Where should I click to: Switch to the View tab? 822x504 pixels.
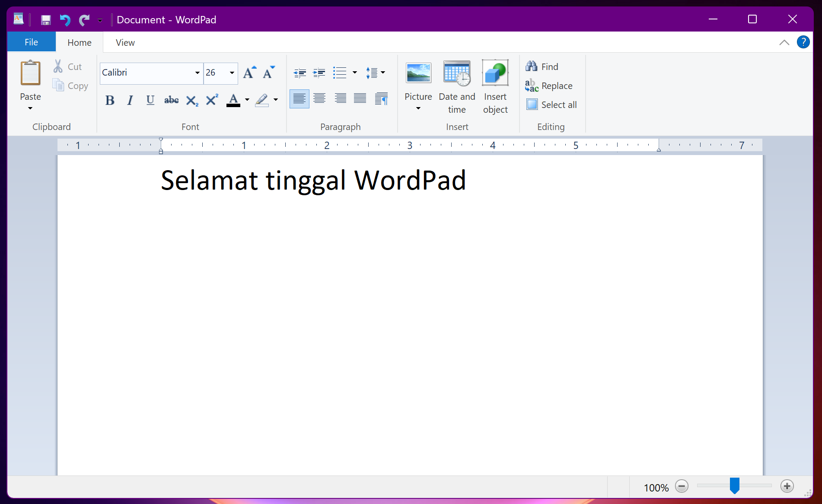click(x=125, y=42)
